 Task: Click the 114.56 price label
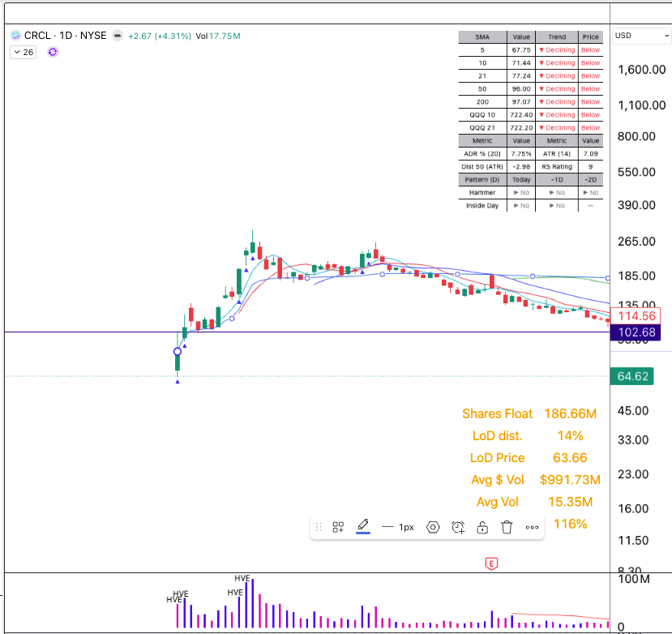[636, 316]
